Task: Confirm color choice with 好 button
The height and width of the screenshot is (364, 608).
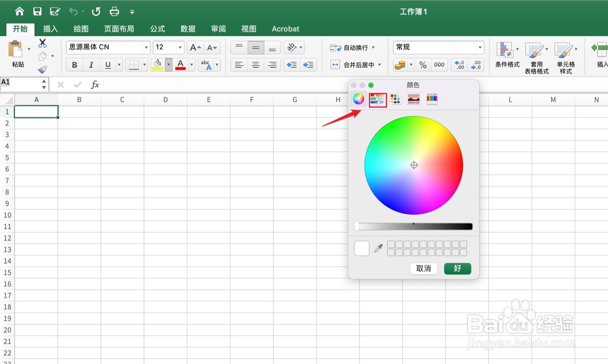Action: click(457, 269)
